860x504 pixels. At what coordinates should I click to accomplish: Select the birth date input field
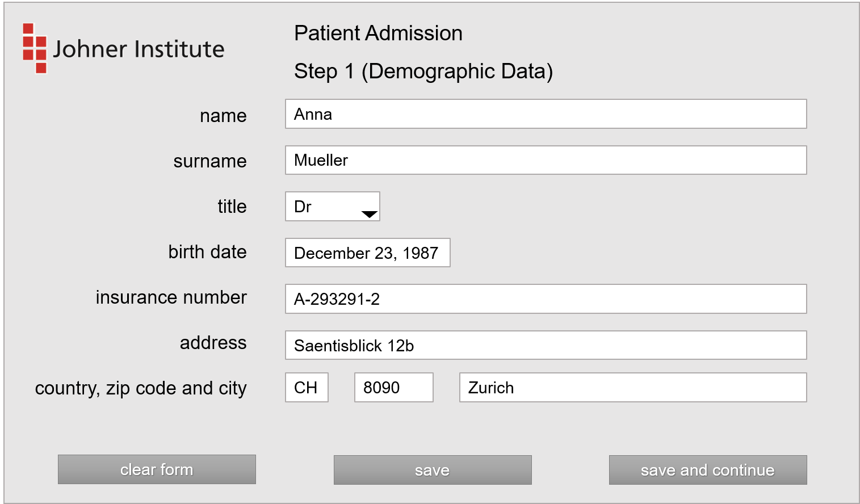point(367,253)
